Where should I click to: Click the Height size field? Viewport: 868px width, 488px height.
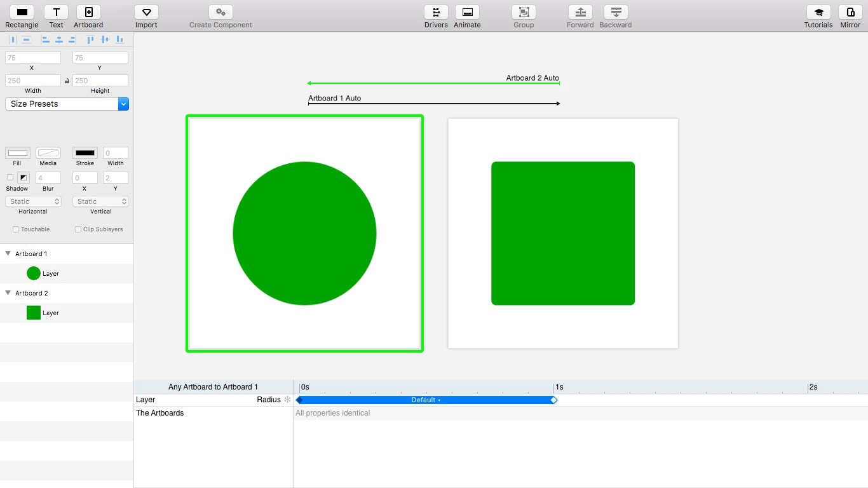coord(100,81)
